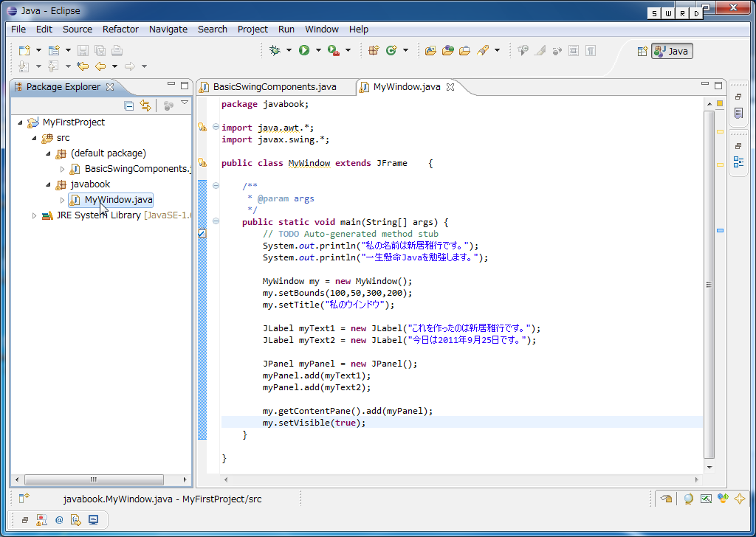Click Collapse All in Package Explorer
The image size is (756, 537).
coord(129,105)
